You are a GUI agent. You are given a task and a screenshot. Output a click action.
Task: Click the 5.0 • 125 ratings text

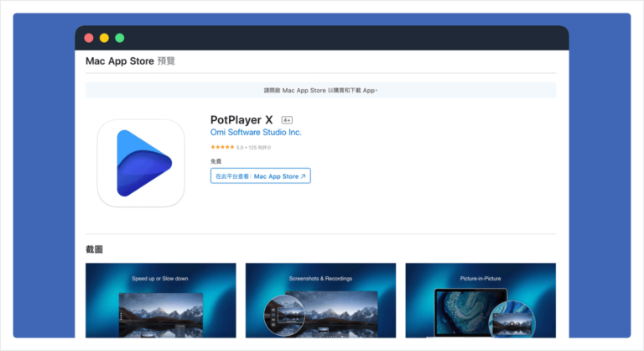click(253, 147)
